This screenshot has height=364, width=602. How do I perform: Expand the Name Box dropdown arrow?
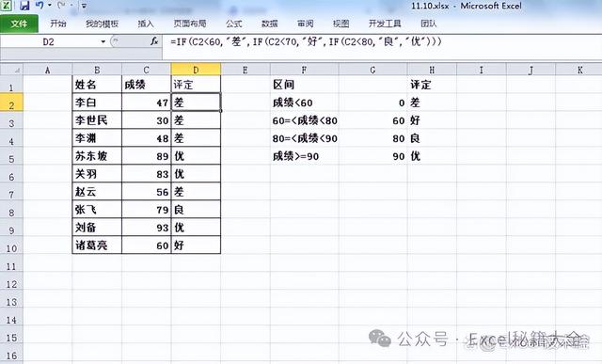point(103,41)
